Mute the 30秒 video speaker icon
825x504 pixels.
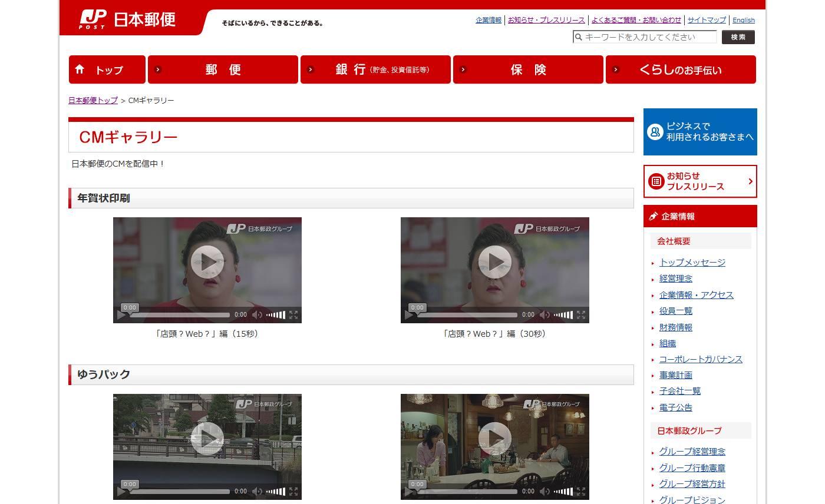[544, 315]
